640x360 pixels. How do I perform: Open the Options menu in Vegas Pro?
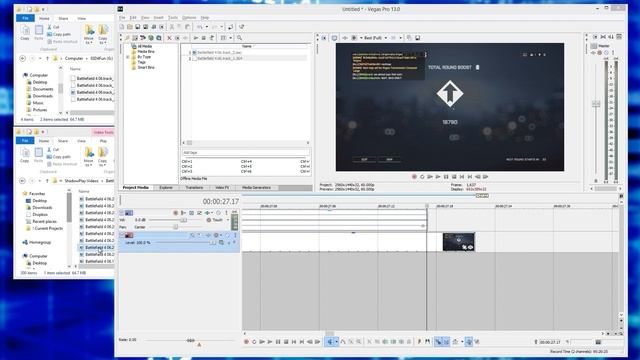coord(189,18)
